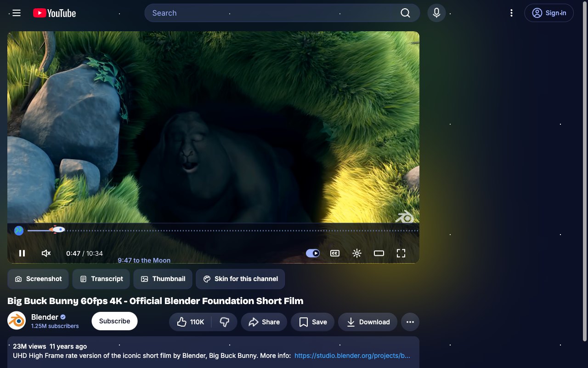The height and width of the screenshot is (368, 588).
Task: Choose Skin for this channel
Action: tap(240, 279)
